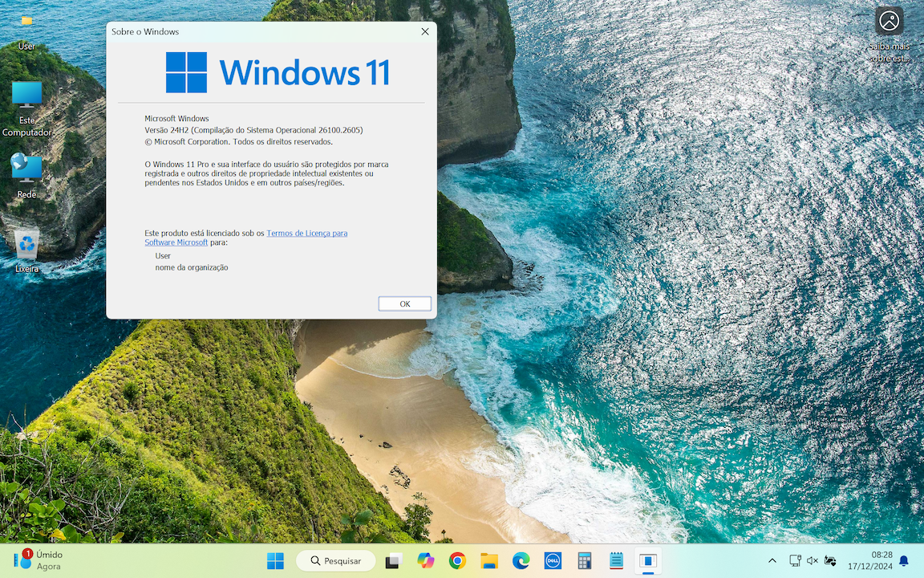Viewport: 924px width, 578px height.
Task: Open File Explorer from the taskbar
Action: point(489,561)
